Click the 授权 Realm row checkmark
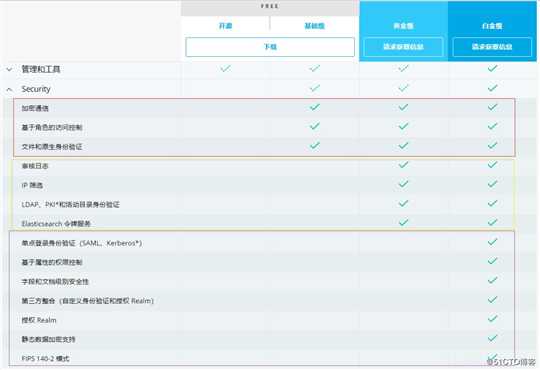 tap(492, 318)
